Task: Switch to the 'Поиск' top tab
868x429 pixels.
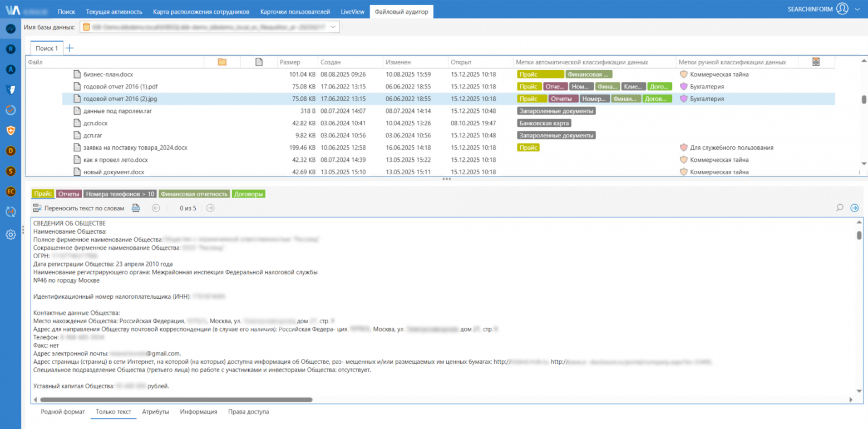Action: coord(66,12)
